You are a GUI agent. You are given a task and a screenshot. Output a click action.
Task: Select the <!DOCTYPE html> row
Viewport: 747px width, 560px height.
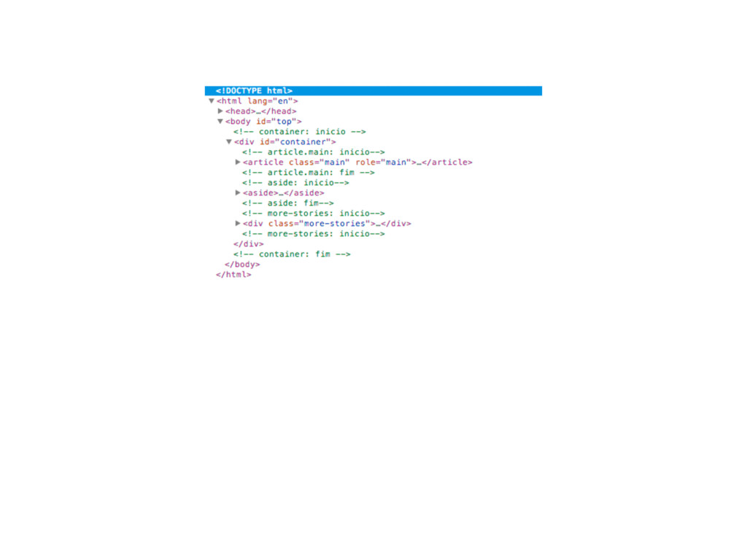[373, 90]
